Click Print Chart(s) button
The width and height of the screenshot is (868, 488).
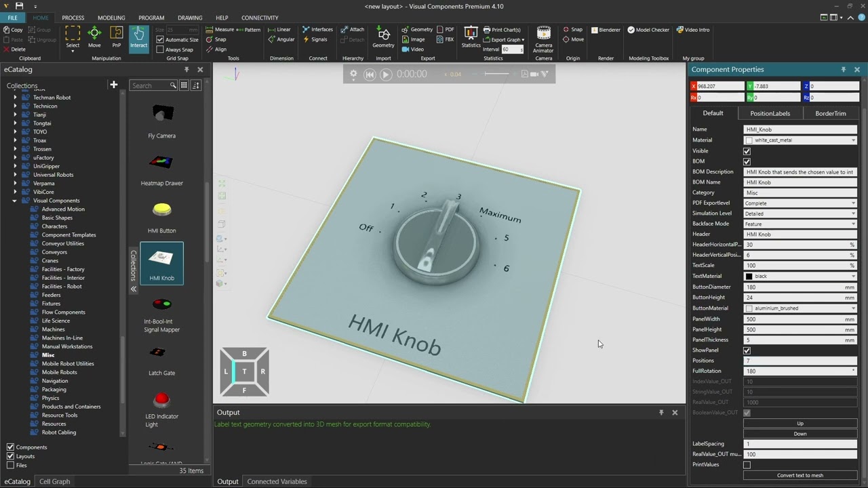coord(502,30)
